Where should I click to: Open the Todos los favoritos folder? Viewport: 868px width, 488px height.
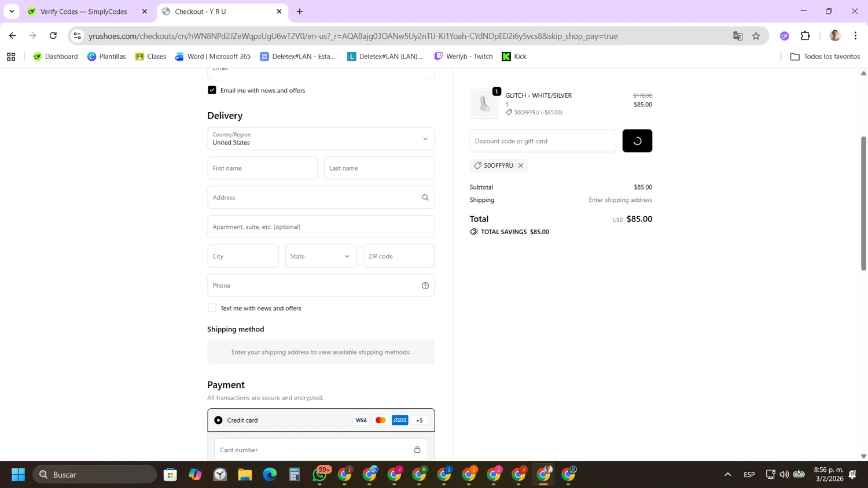(x=825, y=57)
